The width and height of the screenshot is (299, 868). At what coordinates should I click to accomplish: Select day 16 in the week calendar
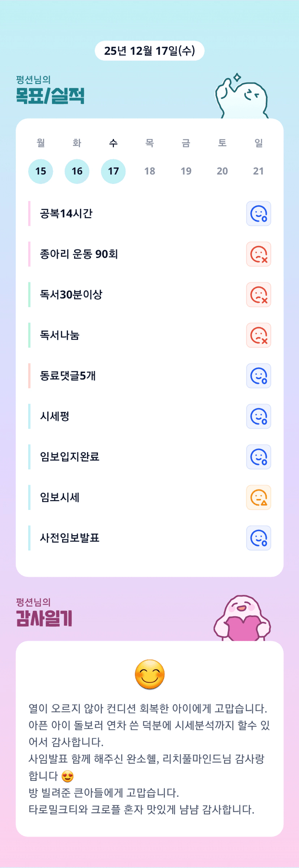[77, 171]
